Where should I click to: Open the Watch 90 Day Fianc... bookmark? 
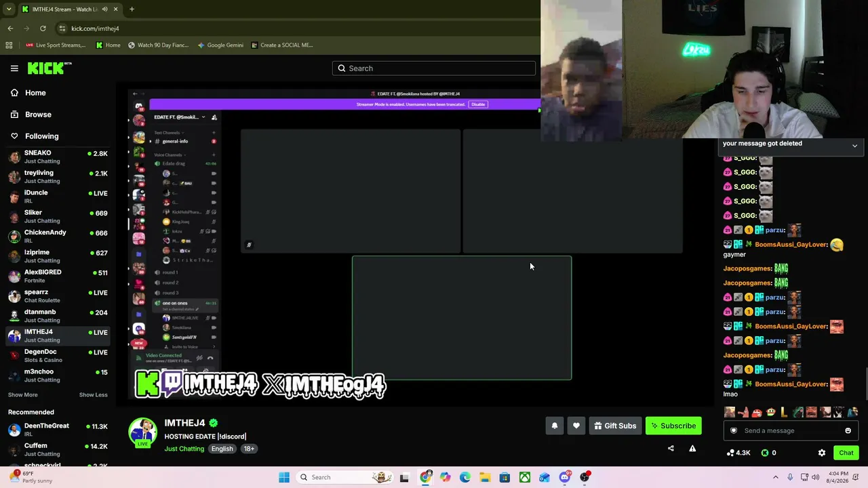[159, 45]
